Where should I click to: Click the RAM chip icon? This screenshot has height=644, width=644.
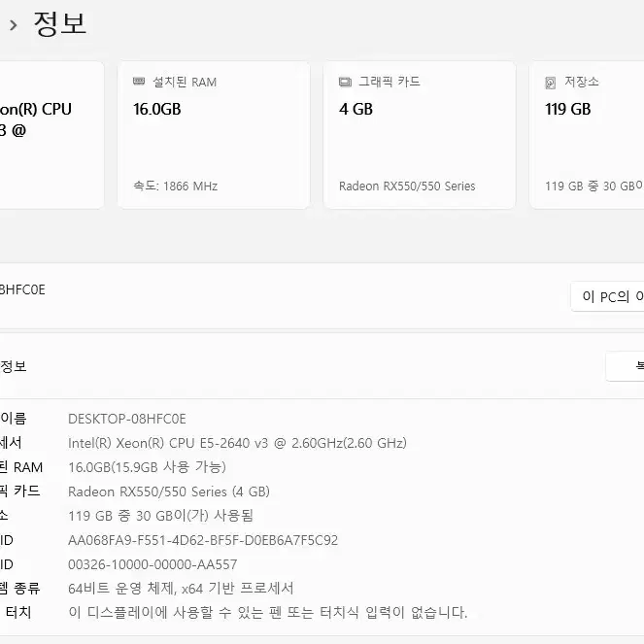point(139,82)
